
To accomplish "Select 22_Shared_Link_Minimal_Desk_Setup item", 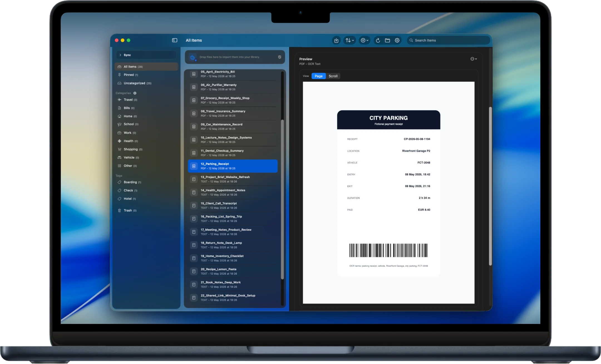I will [233, 298].
